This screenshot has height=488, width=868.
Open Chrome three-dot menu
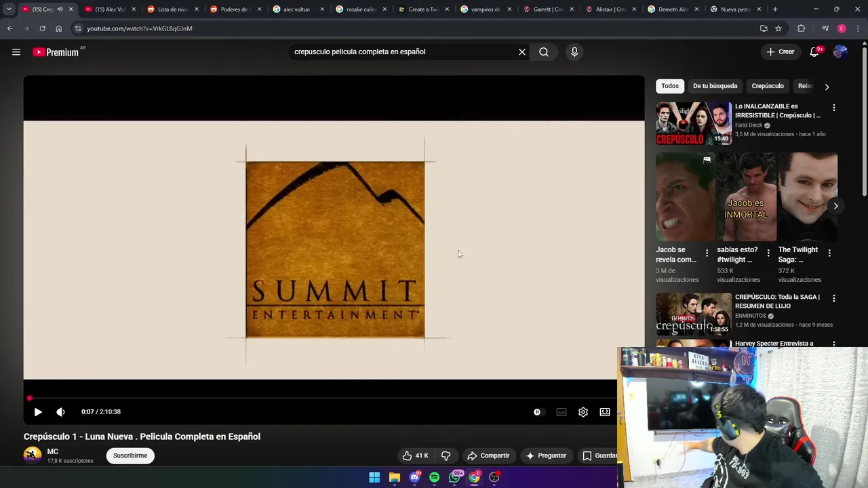859,28
